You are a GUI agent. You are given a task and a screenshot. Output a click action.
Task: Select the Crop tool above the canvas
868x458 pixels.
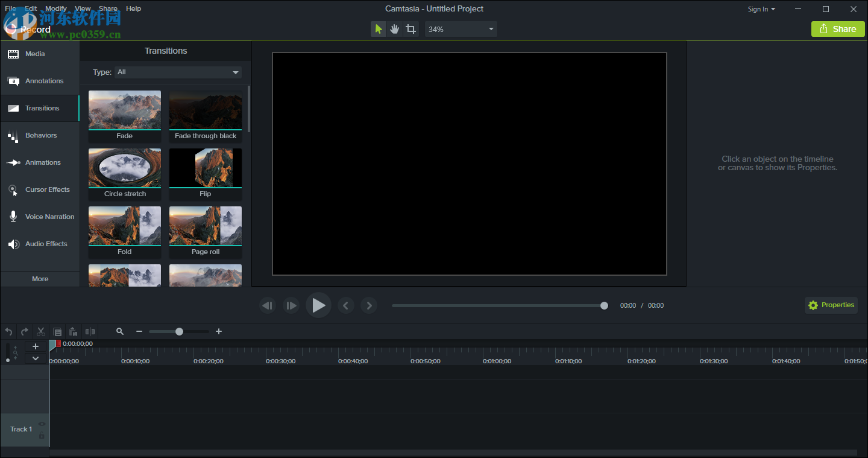410,28
